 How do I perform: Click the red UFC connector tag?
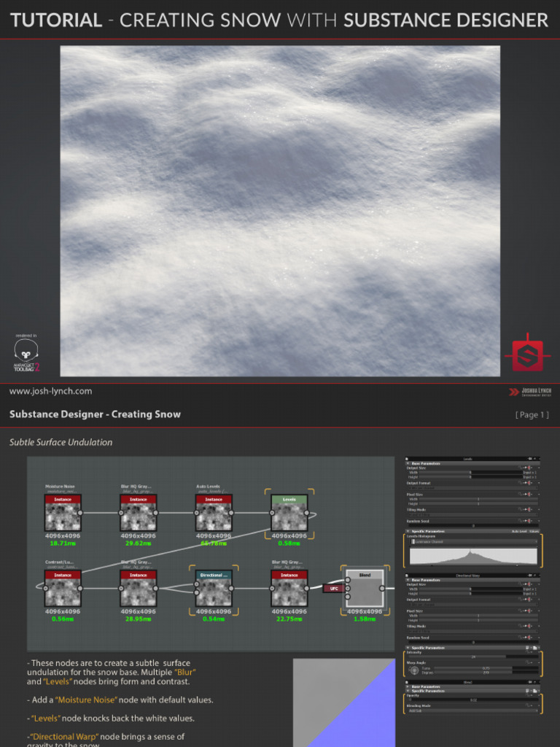tap(333, 589)
